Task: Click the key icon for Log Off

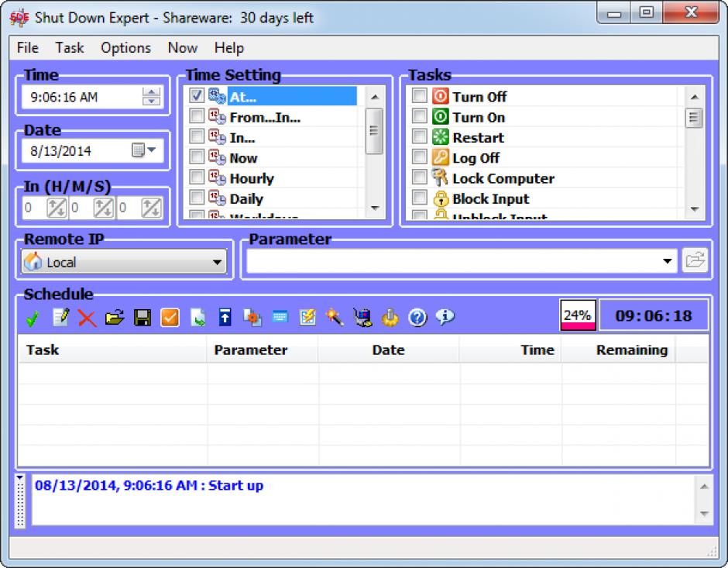Action: click(x=440, y=157)
